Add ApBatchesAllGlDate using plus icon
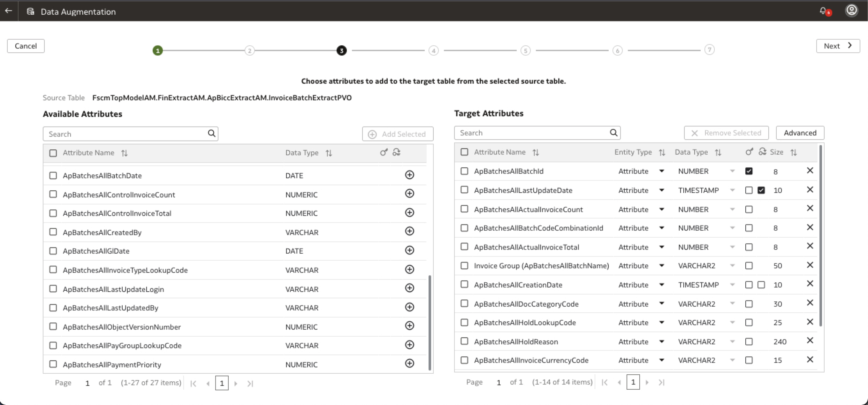This screenshot has width=868, height=405. point(409,250)
